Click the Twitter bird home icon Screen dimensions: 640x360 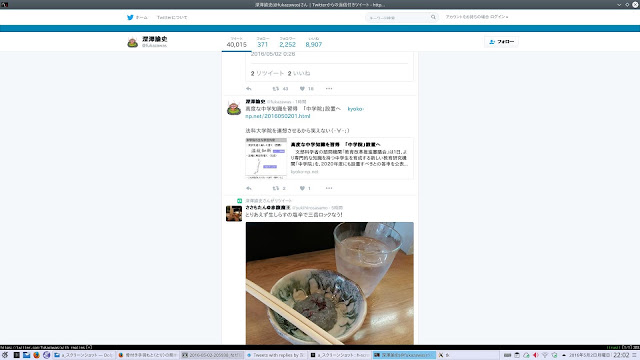[x=130, y=18]
